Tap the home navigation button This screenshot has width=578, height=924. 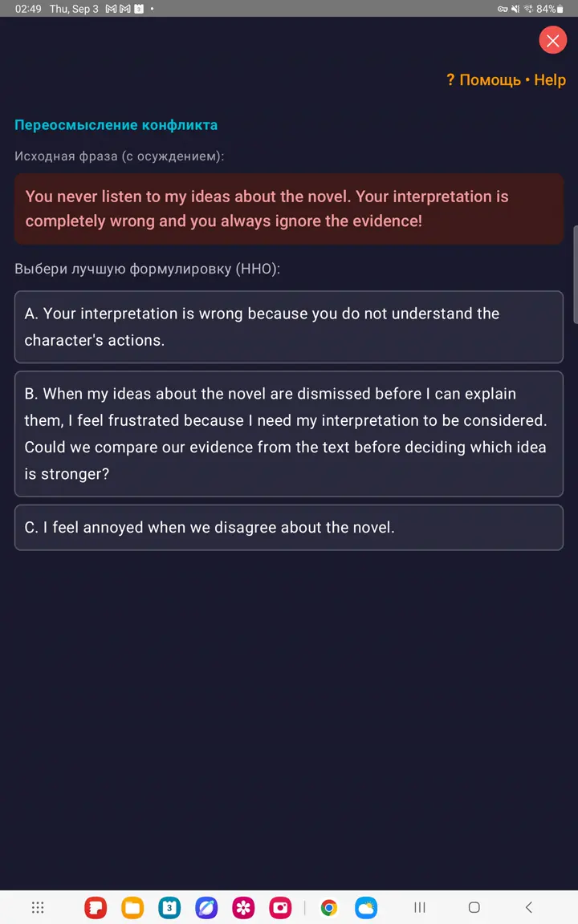tap(474, 907)
